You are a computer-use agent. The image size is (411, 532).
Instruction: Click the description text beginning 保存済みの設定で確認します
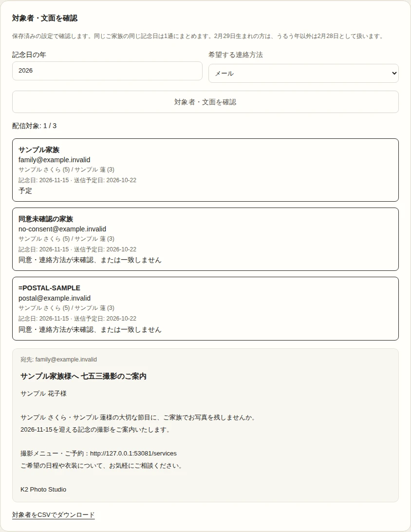coord(198,36)
